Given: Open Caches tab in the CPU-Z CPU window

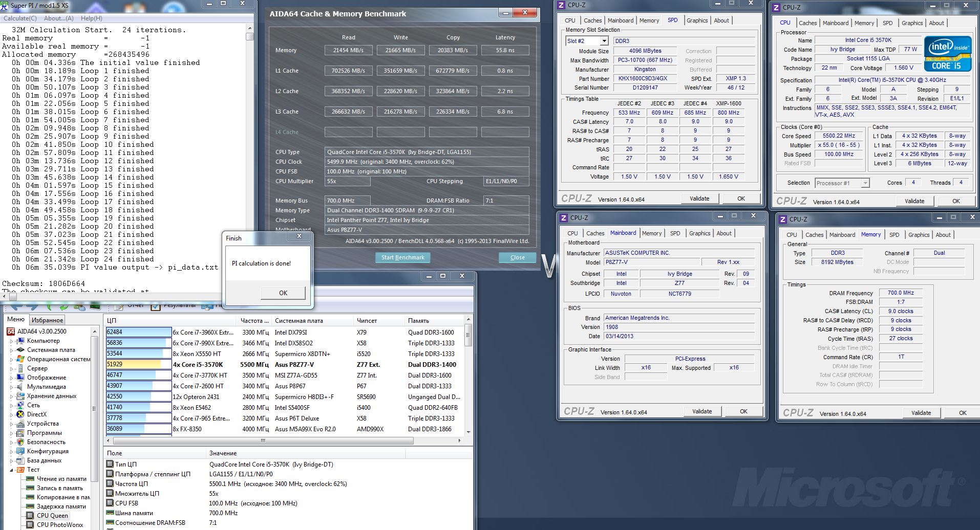Looking at the screenshot, I should click(807, 23).
